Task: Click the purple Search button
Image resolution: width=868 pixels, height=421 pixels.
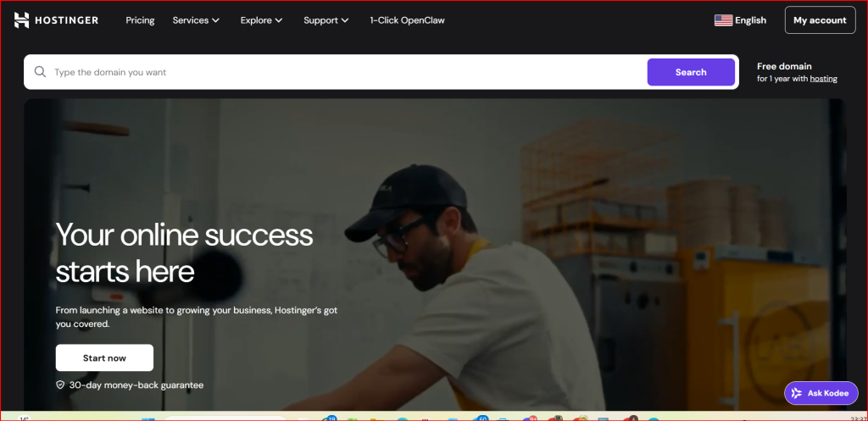Action: (691, 72)
